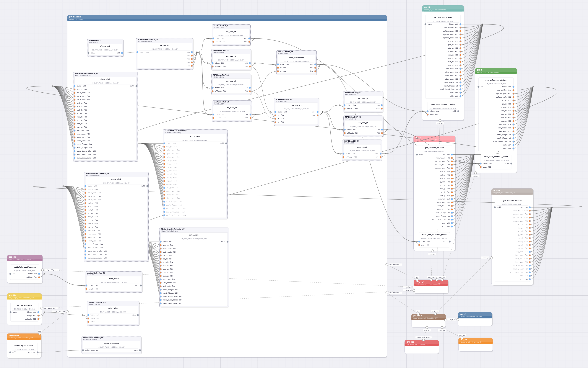Click the /dev/ttyACM1 port circle
The height and width of the screenshot is (368, 588).
(x=387, y=265)
